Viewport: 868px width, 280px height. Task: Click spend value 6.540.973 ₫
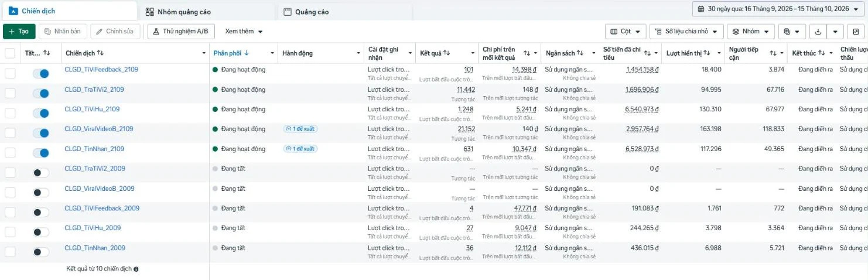pos(642,110)
